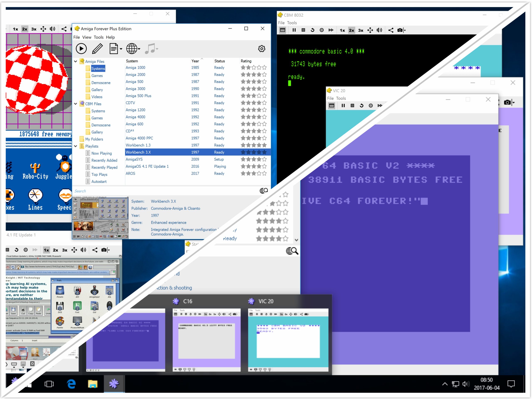
Task: Set 2x scale in CBM 8032 toolbar
Action: (x=351, y=30)
